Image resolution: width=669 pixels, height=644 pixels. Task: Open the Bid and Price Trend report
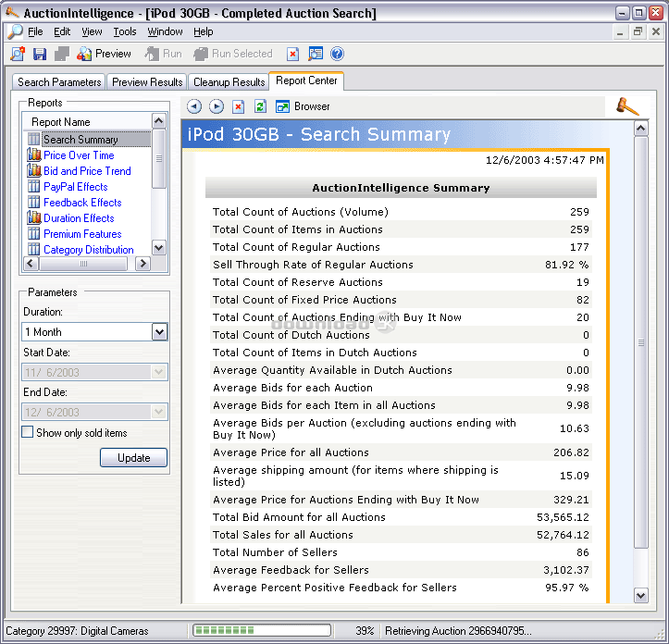pyautogui.click(x=87, y=171)
